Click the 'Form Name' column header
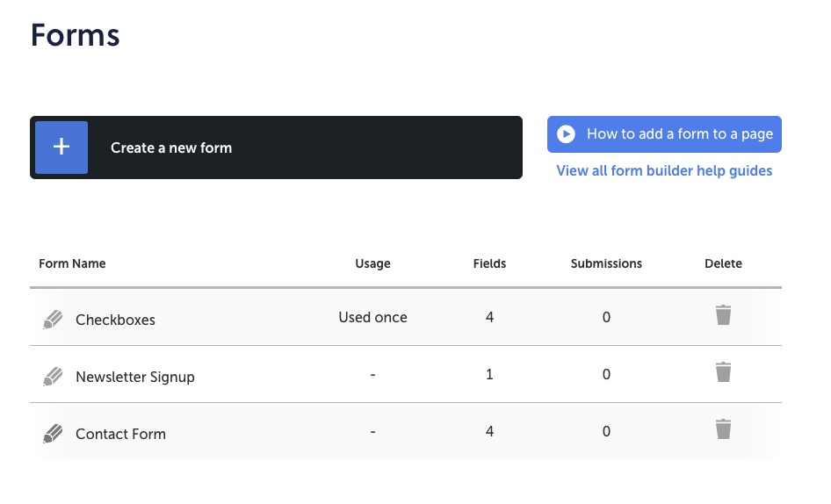Screen dimensions: 831x504 click(x=72, y=263)
